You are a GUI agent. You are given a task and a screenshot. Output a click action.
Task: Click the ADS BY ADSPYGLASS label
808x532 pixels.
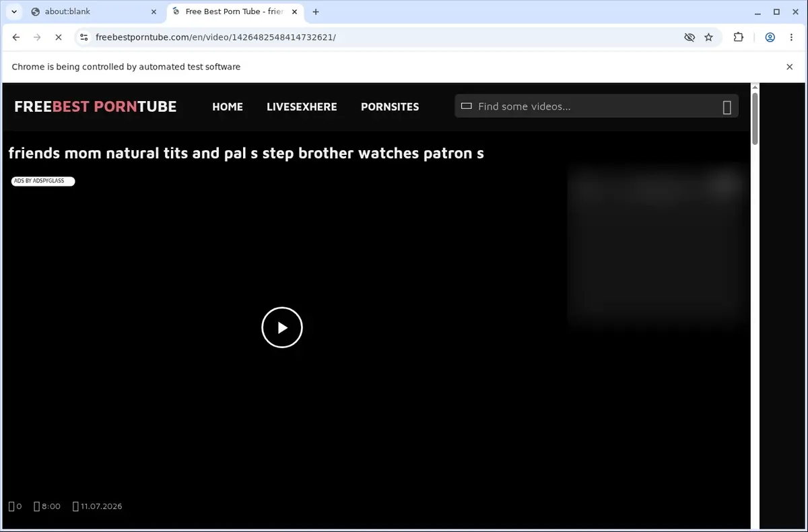(x=43, y=181)
